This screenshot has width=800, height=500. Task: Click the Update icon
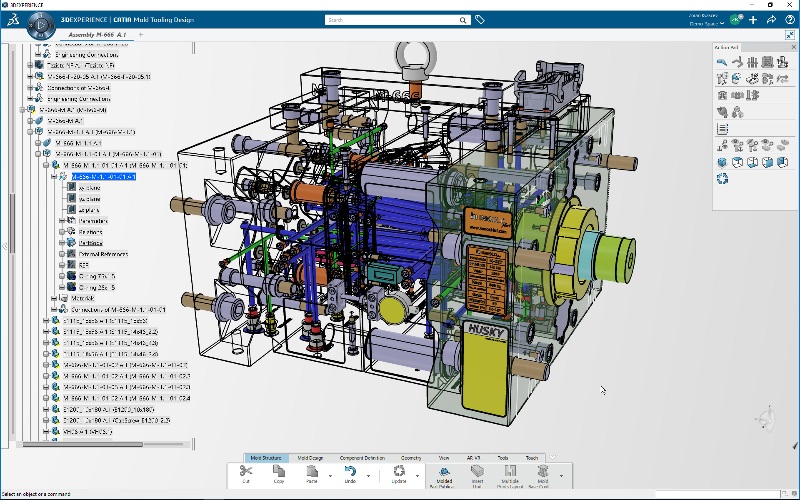pyautogui.click(x=399, y=472)
